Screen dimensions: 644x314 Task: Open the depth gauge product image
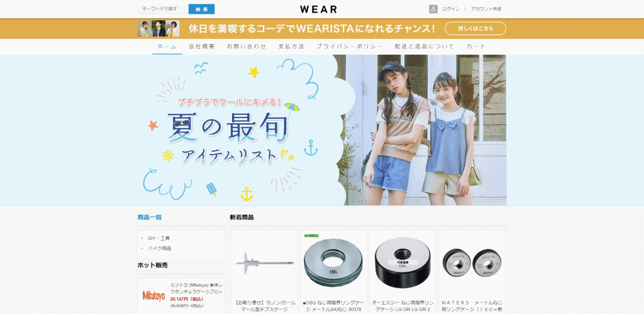click(264, 263)
